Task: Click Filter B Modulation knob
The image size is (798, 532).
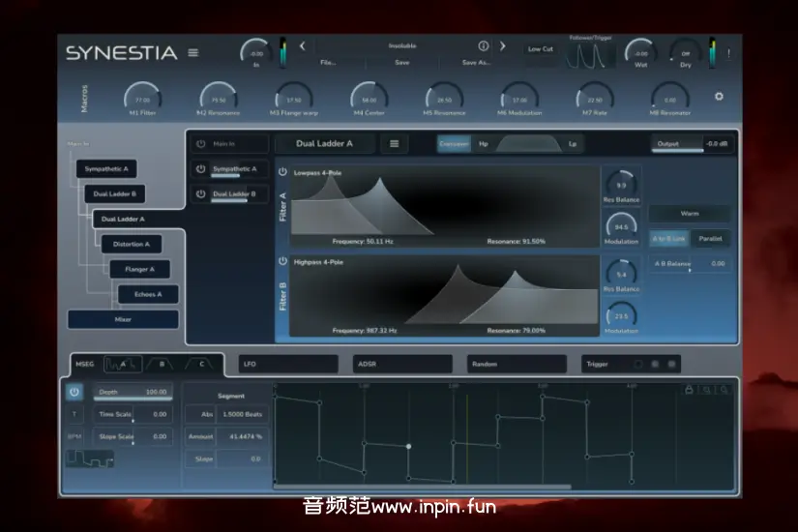Action: coord(621,316)
